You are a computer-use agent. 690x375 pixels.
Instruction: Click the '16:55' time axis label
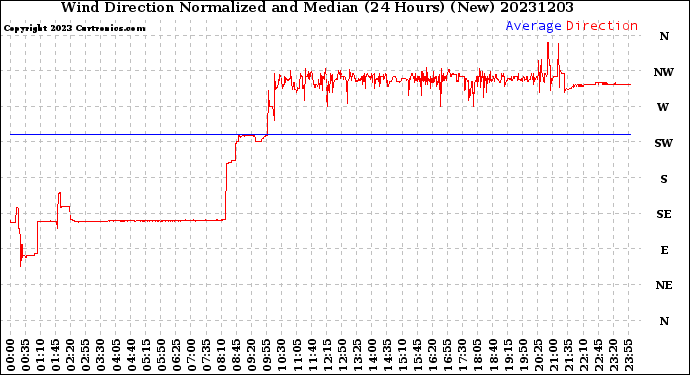coord(448,355)
